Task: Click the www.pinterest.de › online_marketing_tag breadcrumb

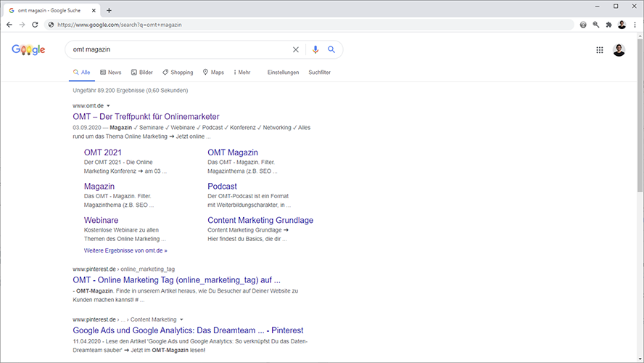Action: click(123, 269)
